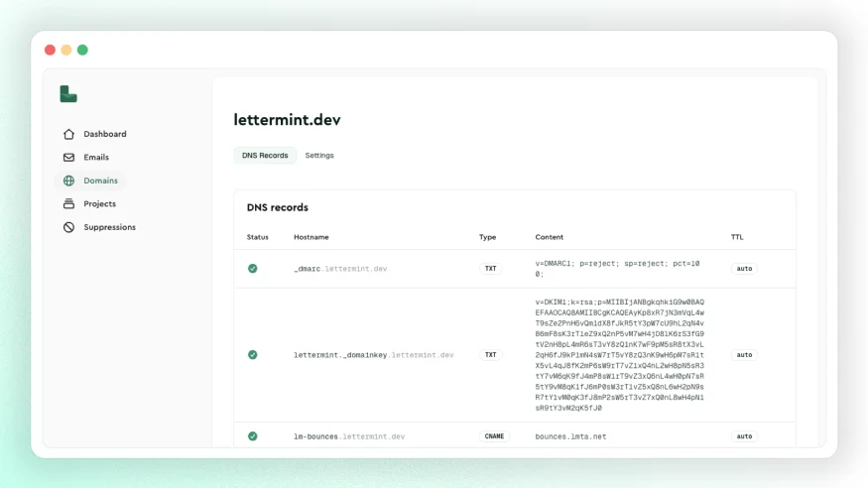The image size is (868, 488).
Task: Click the TTL column header
Action: pos(737,237)
